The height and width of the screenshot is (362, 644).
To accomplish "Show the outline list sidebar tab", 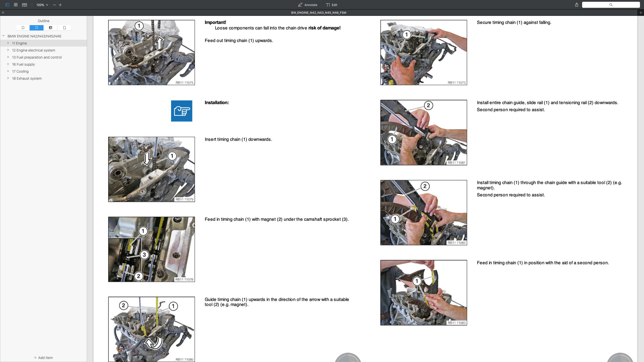I will click(x=36, y=28).
